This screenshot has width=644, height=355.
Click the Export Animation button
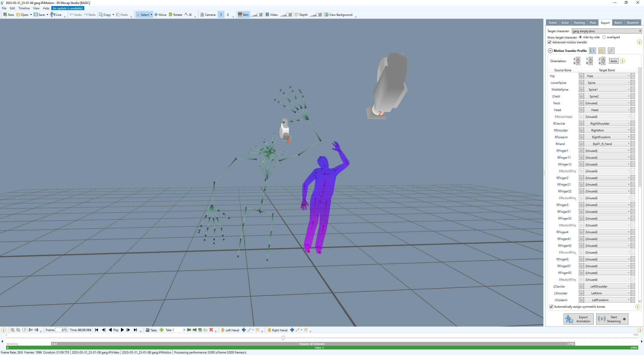(578, 319)
